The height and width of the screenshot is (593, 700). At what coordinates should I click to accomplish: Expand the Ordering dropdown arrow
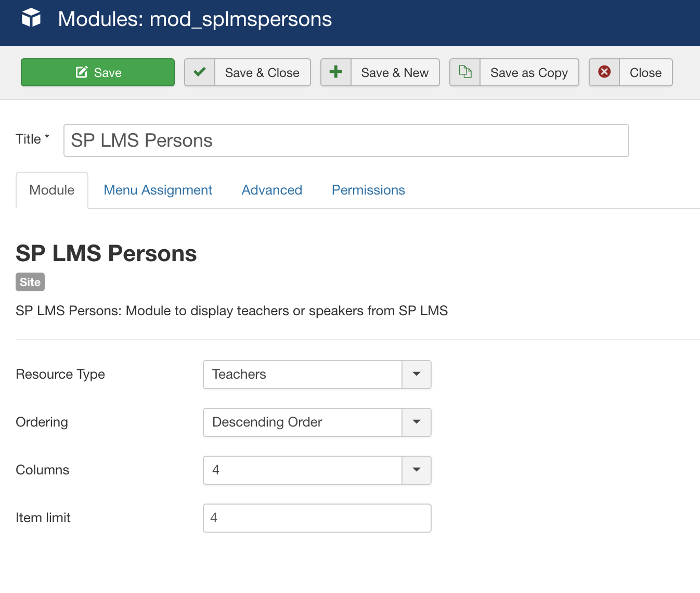(x=417, y=422)
